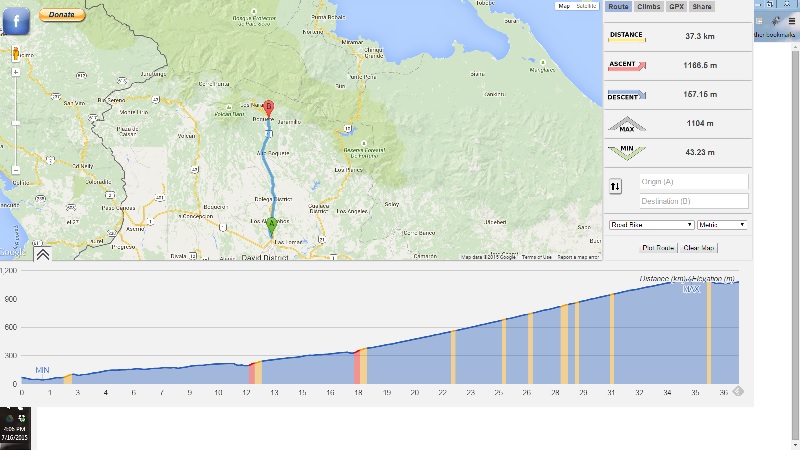Open the Metric units dropdown

723,225
